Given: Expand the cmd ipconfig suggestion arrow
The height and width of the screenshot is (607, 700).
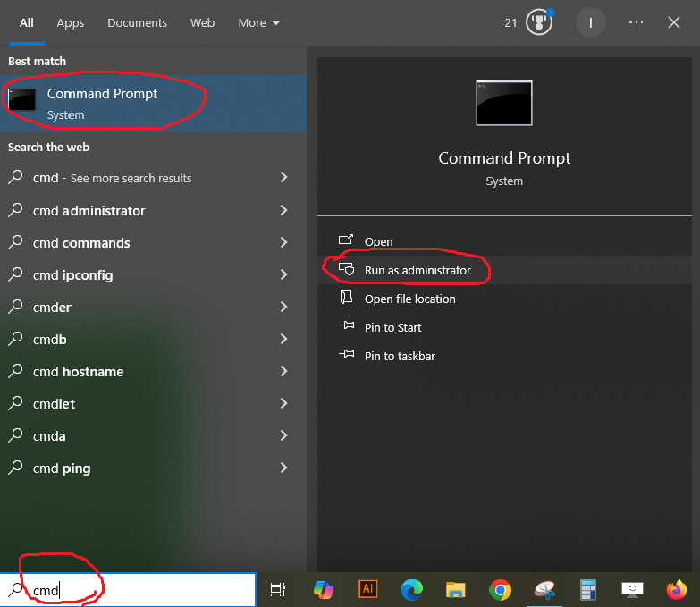Looking at the screenshot, I should 284,274.
